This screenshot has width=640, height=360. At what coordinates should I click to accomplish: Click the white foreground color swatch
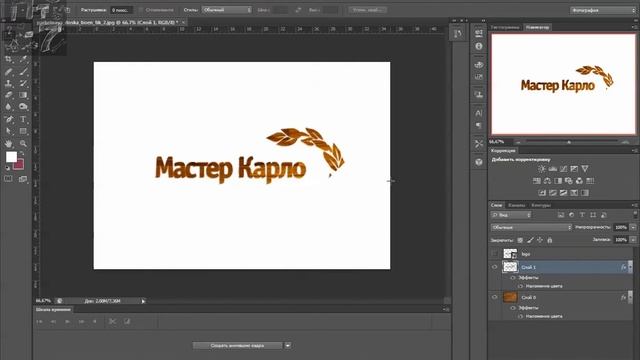[11, 157]
